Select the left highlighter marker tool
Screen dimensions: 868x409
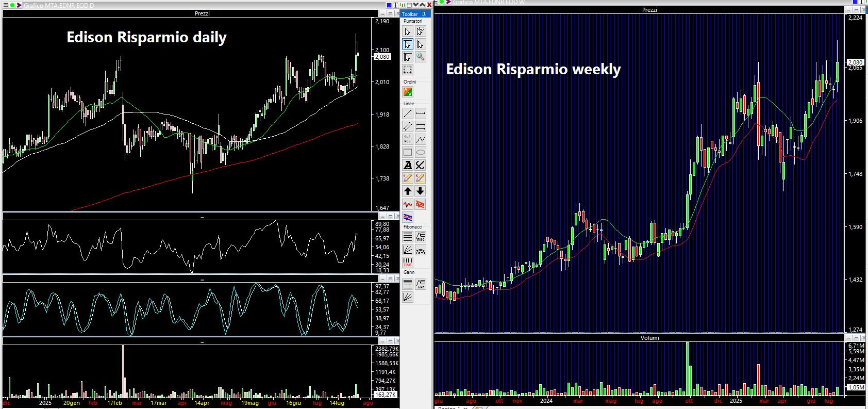coord(408,178)
